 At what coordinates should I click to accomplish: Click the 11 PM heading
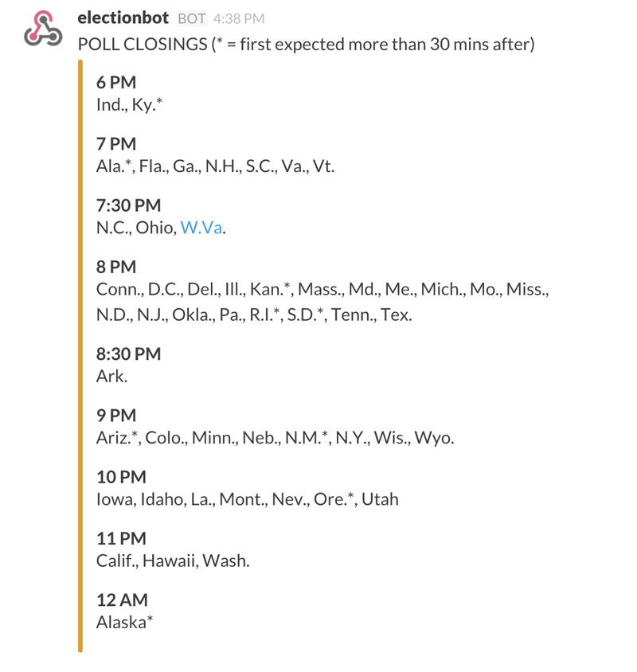click(x=121, y=539)
